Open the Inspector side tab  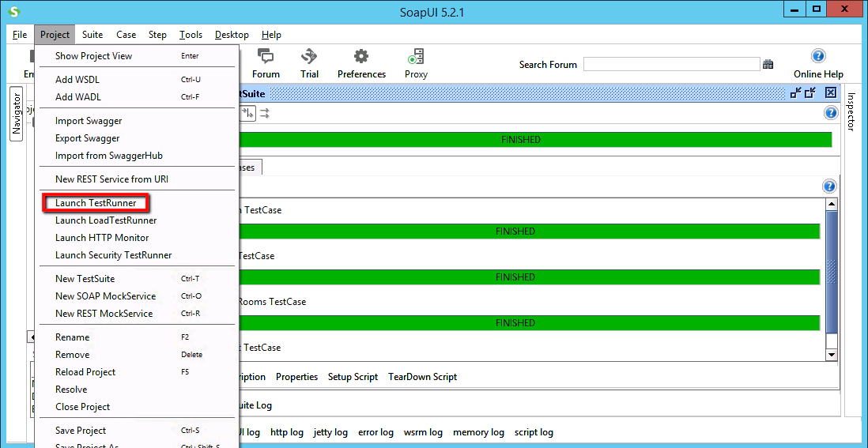pos(851,111)
